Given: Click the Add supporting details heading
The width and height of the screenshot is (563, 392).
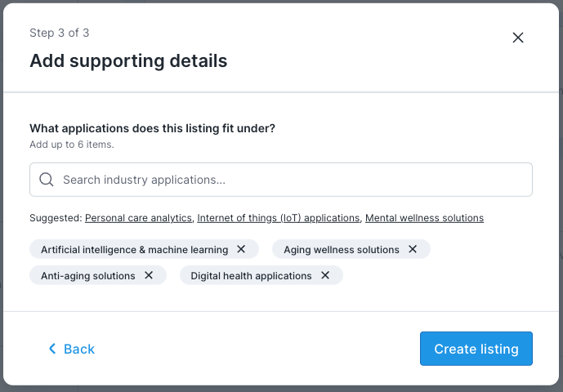Looking at the screenshot, I should (128, 60).
